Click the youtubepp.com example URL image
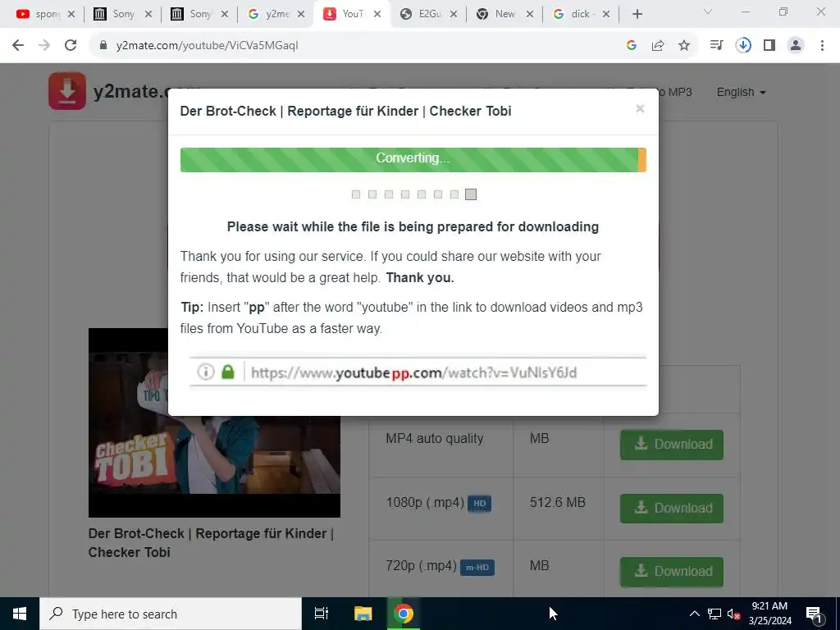840x630 pixels. [x=418, y=372]
